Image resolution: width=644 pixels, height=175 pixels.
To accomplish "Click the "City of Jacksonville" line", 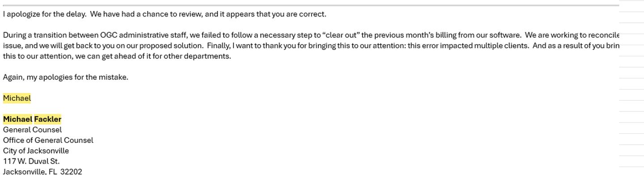I will (x=36, y=151).
